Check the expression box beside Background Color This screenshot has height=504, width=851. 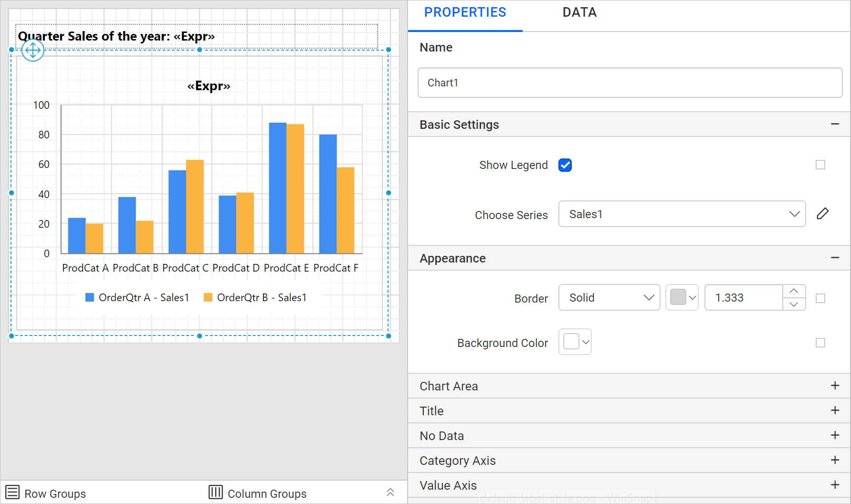[820, 343]
